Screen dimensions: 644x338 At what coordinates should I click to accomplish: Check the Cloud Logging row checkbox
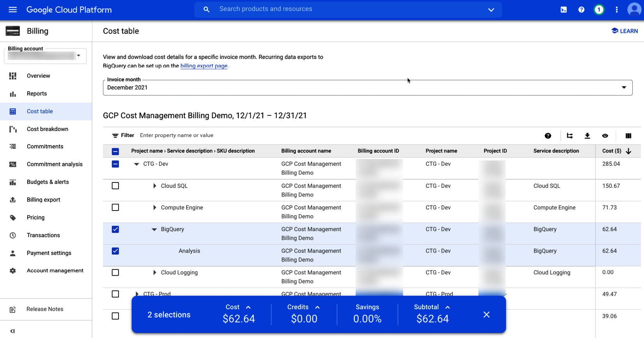115,273
